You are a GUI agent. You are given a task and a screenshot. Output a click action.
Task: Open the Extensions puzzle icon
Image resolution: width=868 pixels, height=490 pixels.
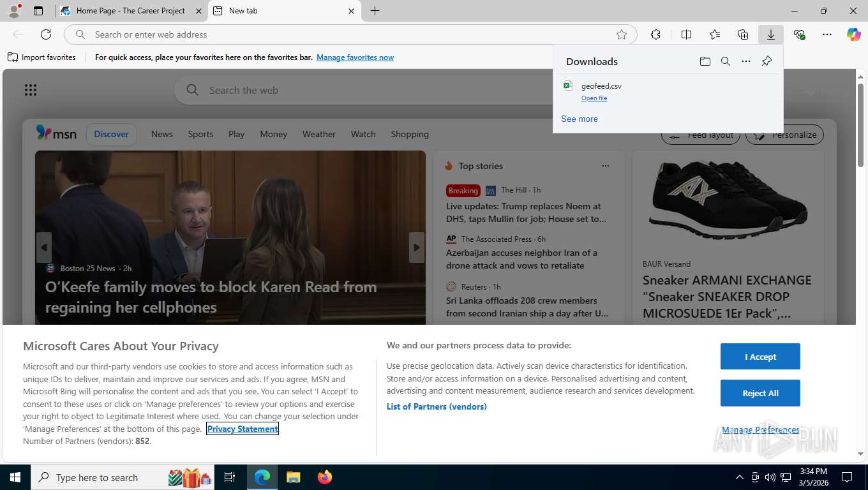tap(655, 34)
